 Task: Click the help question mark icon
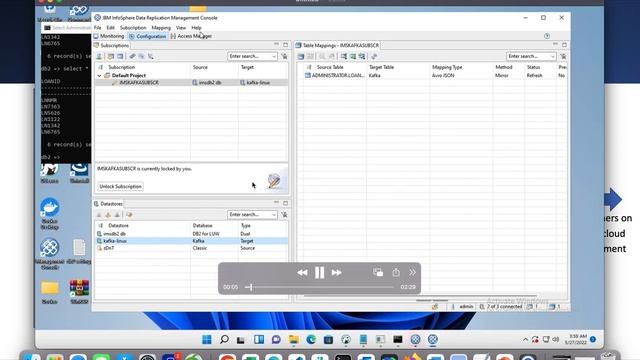click(x=547, y=36)
